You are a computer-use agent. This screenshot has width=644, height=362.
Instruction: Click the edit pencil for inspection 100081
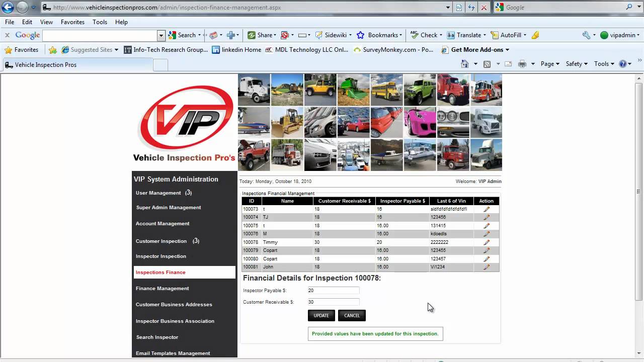click(487, 267)
